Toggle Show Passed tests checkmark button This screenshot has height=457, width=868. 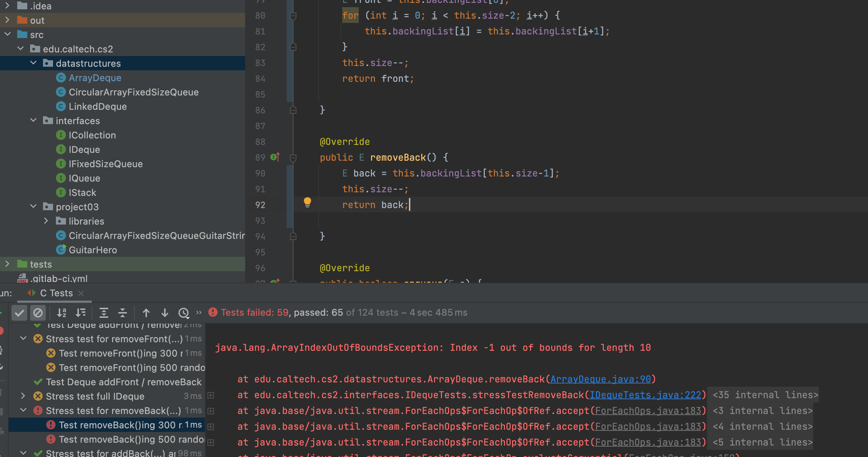point(19,313)
